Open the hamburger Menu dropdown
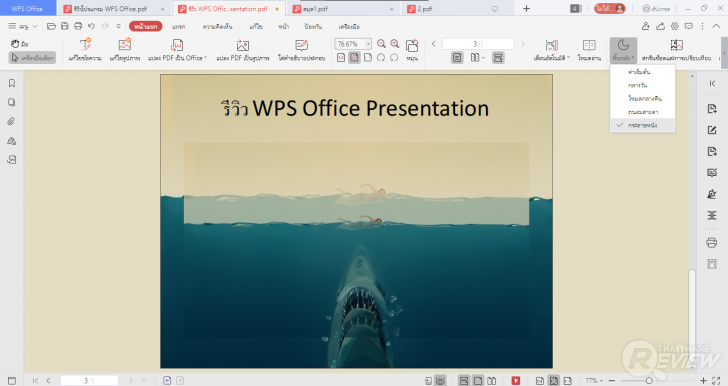The image size is (728, 386). point(22,26)
